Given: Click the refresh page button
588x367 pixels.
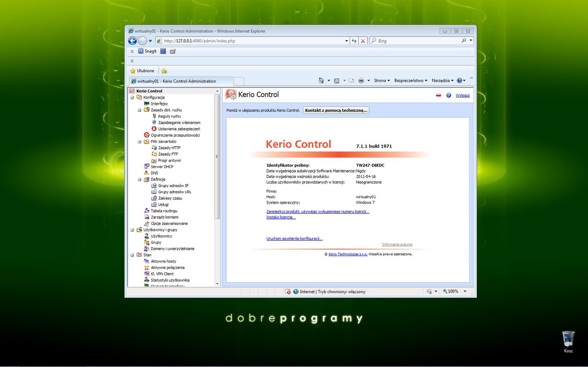Looking at the screenshot, I should pyautogui.click(x=354, y=41).
